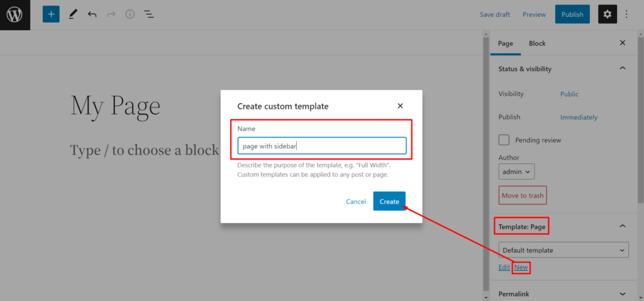644x301 pixels.
Task: Close the Create custom template dialog
Action: [x=401, y=106]
